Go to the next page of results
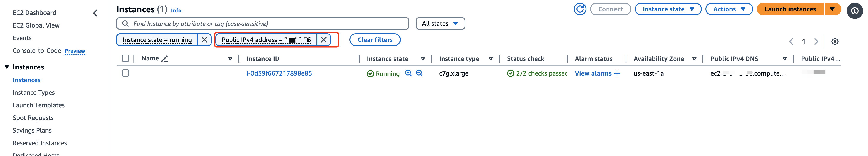 (816, 41)
